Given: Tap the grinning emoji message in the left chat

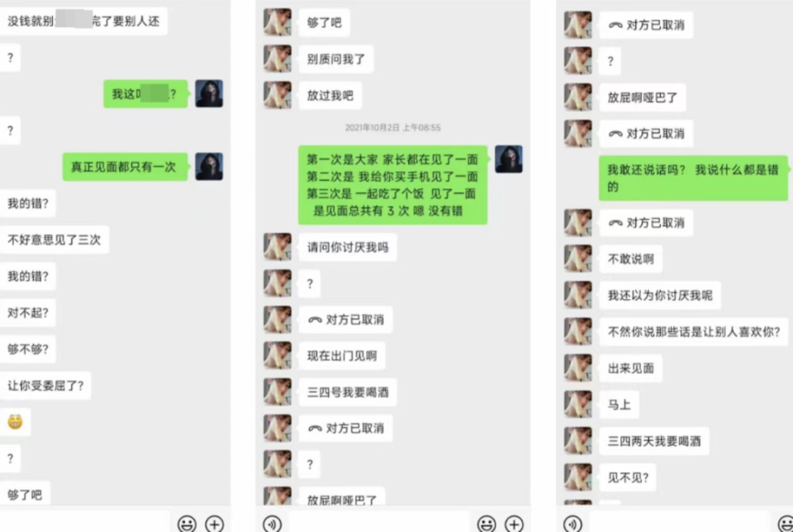Looking at the screenshot, I should point(15,422).
